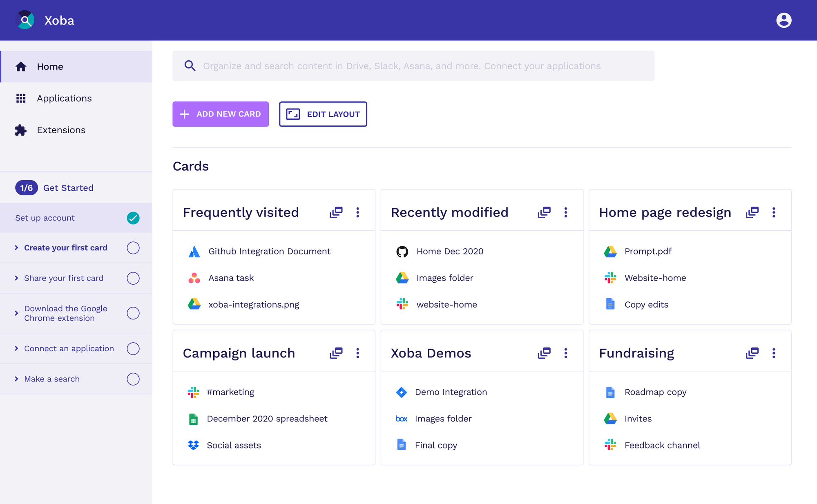Click the Jira icon beside Demo Integration
This screenshot has height=504, width=817.
tap(401, 392)
